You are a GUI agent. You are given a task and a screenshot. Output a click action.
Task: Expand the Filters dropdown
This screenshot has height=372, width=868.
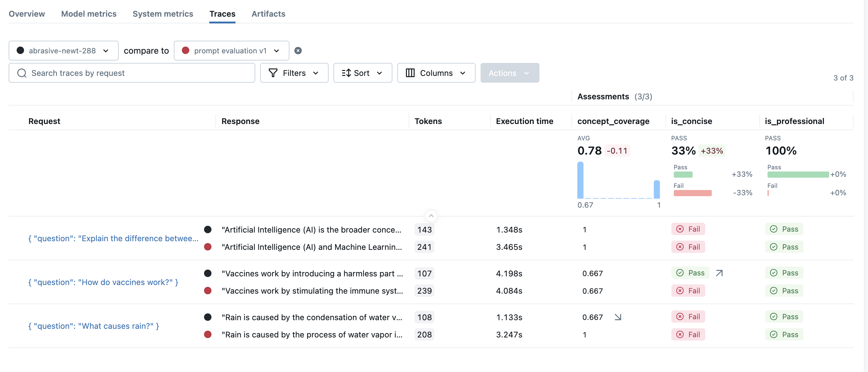coord(294,73)
